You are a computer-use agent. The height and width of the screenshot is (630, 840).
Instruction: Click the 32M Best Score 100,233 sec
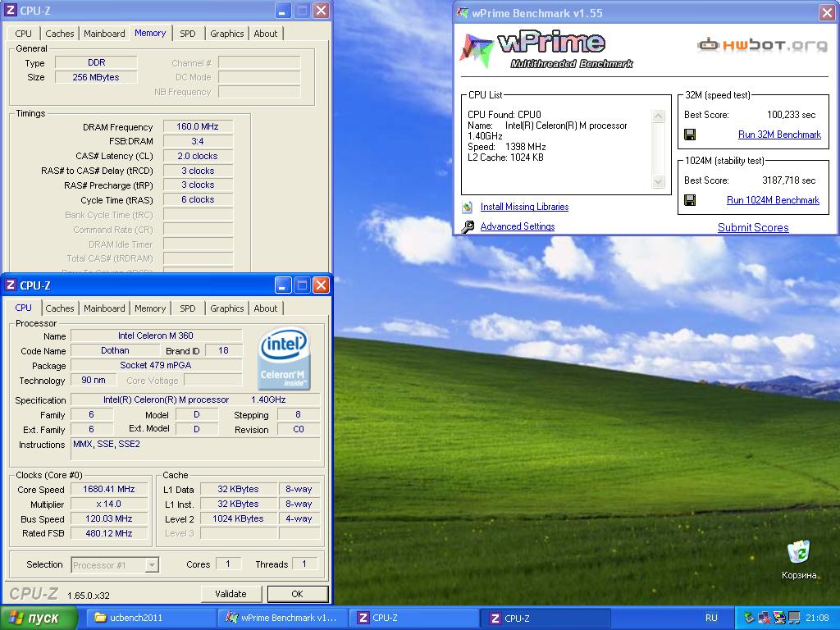coord(792,115)
